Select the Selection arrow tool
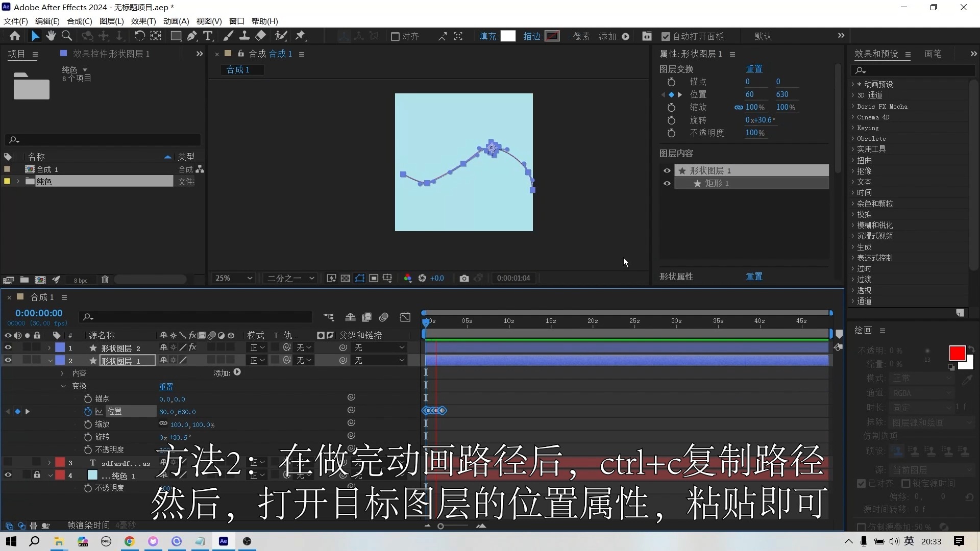The height and width of the screenshot is (551, 980). 35,36
